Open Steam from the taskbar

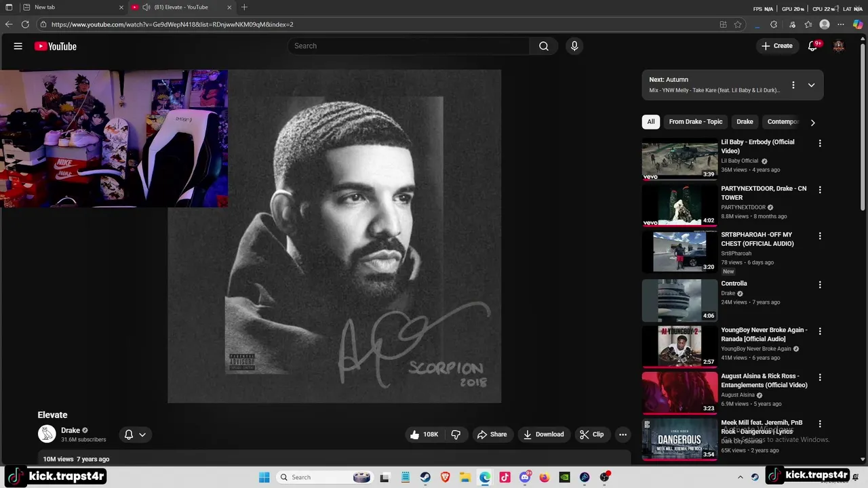tap(425, 477)
